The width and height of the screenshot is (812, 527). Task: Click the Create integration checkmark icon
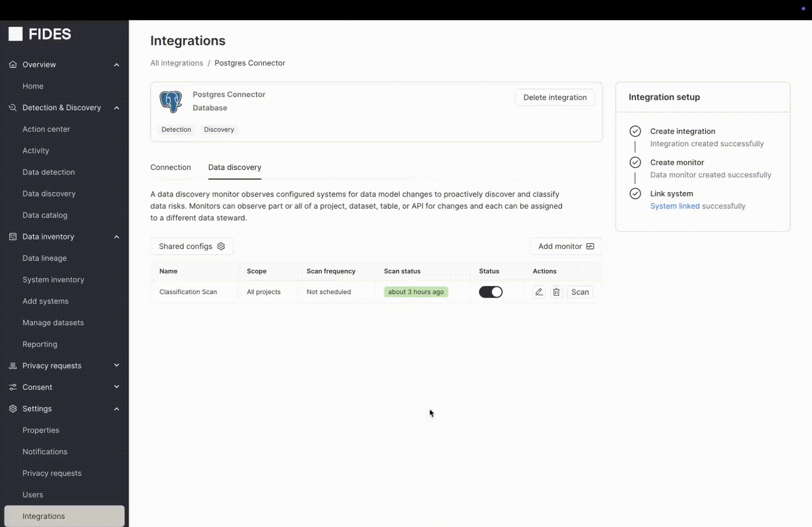635,131
